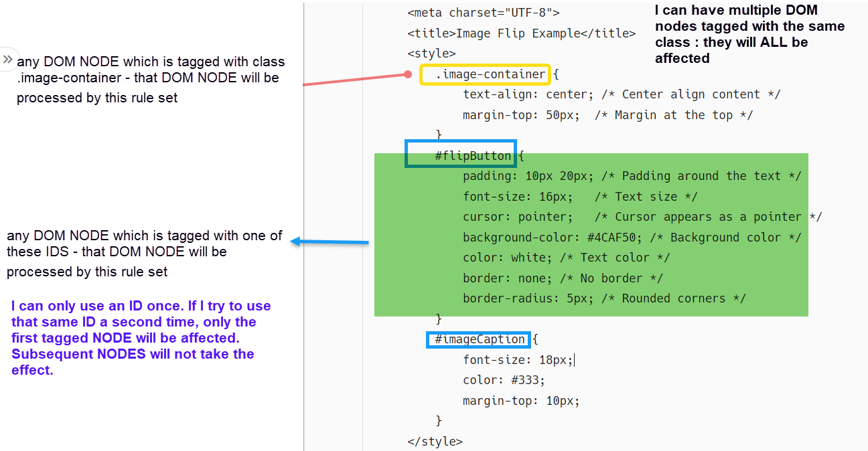Click the annotation about class .image-container rule set
Screen dimensions: 868x451
coord(150,80)
